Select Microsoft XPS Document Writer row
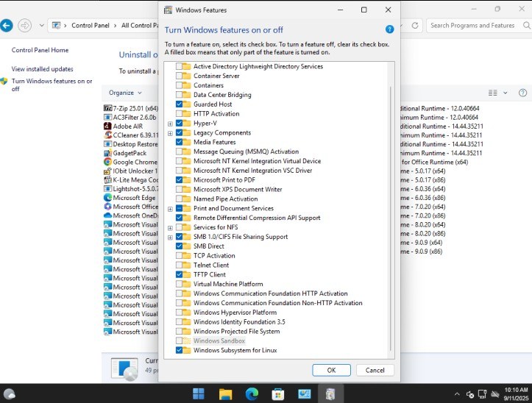The width and height of the screenshot is (532, 403). click(238, 189)
